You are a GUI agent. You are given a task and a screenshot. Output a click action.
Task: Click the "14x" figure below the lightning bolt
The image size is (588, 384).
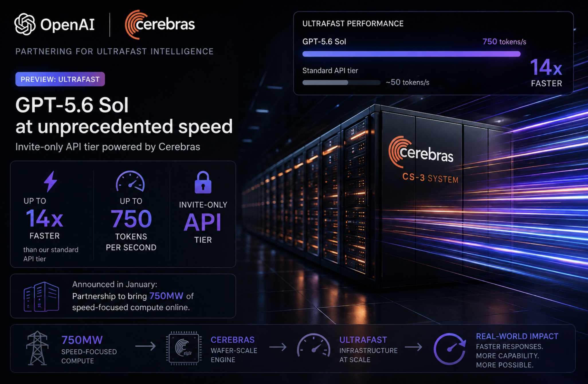pyautogui.click(x=44, y=218)
